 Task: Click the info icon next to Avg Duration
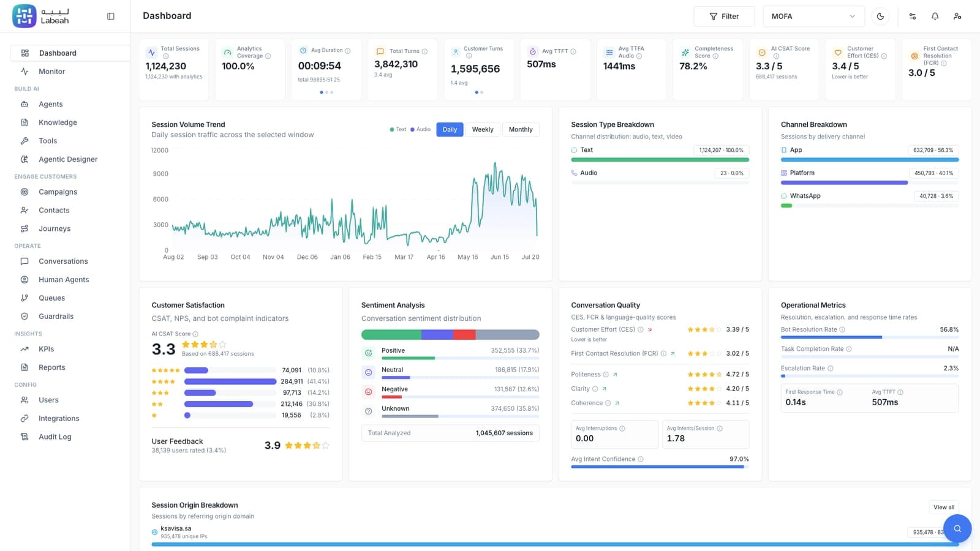(348, 51)
